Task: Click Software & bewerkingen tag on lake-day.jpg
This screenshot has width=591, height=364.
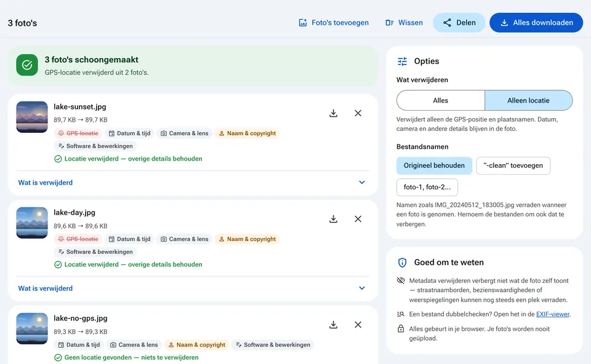Action: (x=96, y=252)
